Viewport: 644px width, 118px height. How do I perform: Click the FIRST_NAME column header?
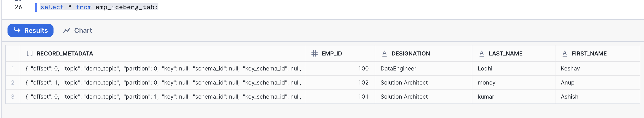pyautogui.click(x=589, y=53)
